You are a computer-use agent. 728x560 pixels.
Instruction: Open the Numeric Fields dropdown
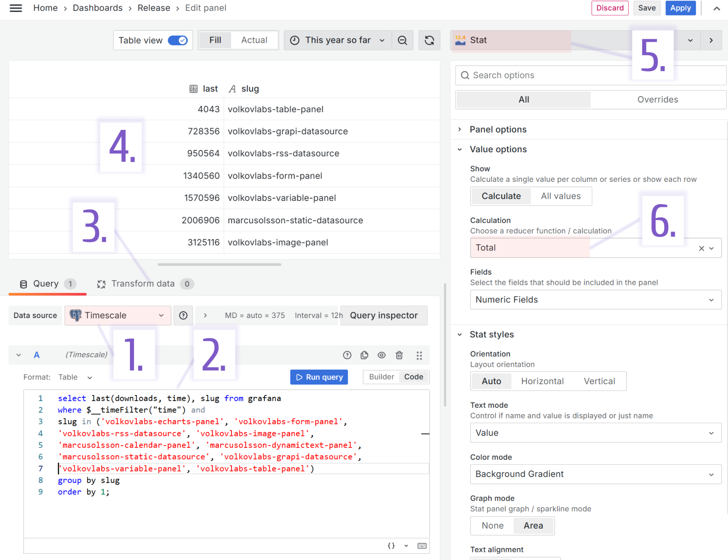[595, 300]
